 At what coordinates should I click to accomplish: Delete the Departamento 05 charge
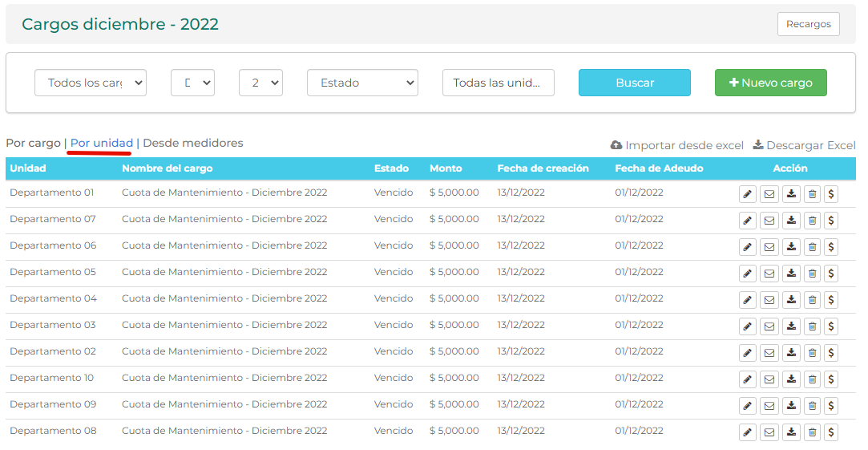click(x=812, y=273)
